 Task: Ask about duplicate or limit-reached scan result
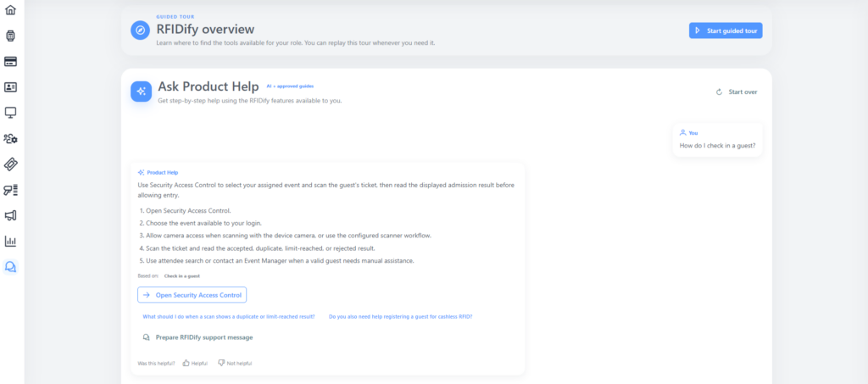(x=229, y=317)
